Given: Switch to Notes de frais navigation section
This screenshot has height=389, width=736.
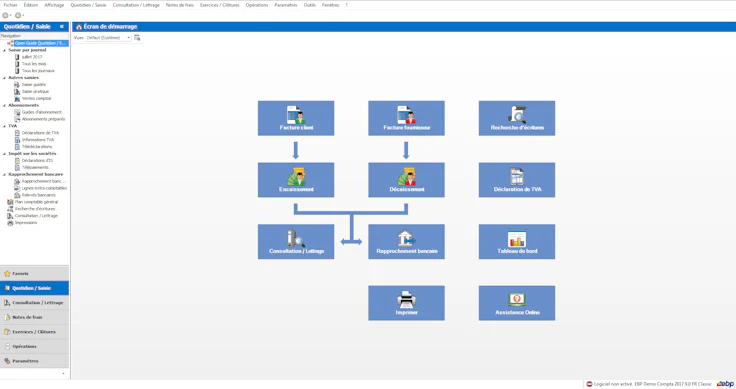Looking at the screenshot, I should [x=34, y=317].
